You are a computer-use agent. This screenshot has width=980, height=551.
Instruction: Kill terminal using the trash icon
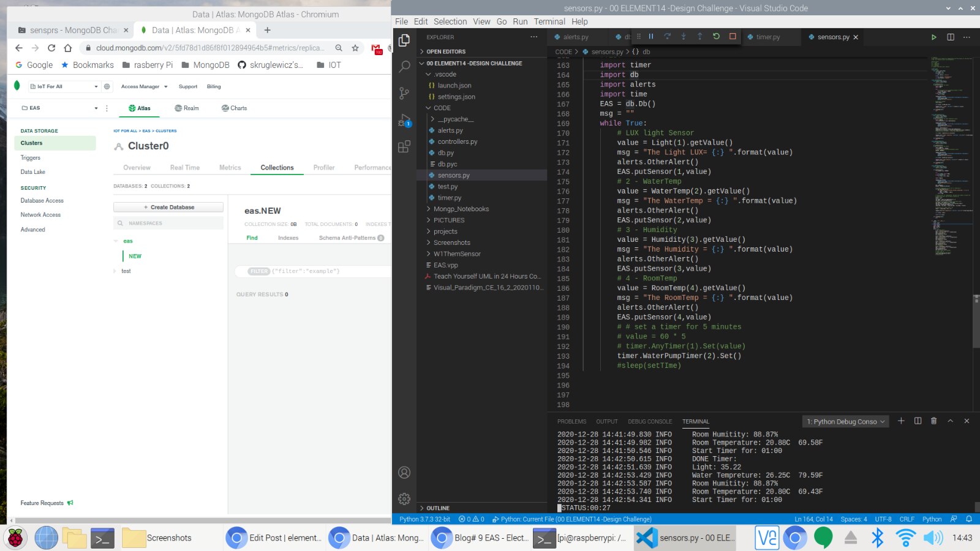[933, 421]
